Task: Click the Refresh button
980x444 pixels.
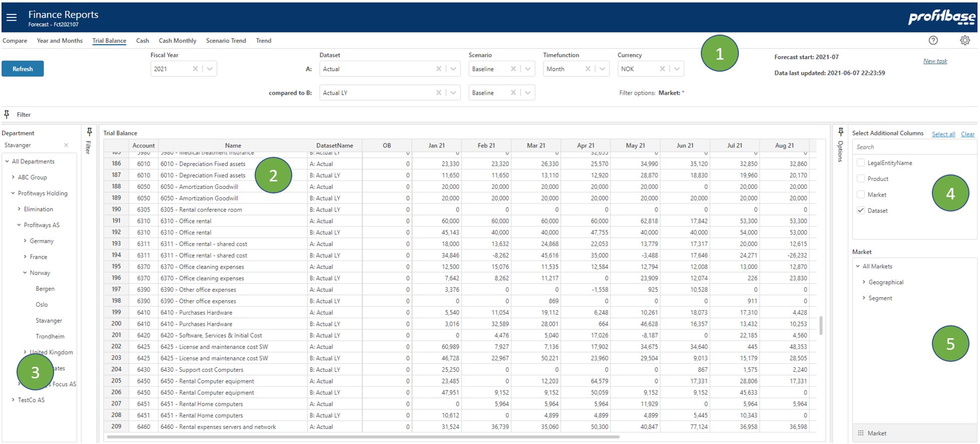Action: click(x=23, y=69)
